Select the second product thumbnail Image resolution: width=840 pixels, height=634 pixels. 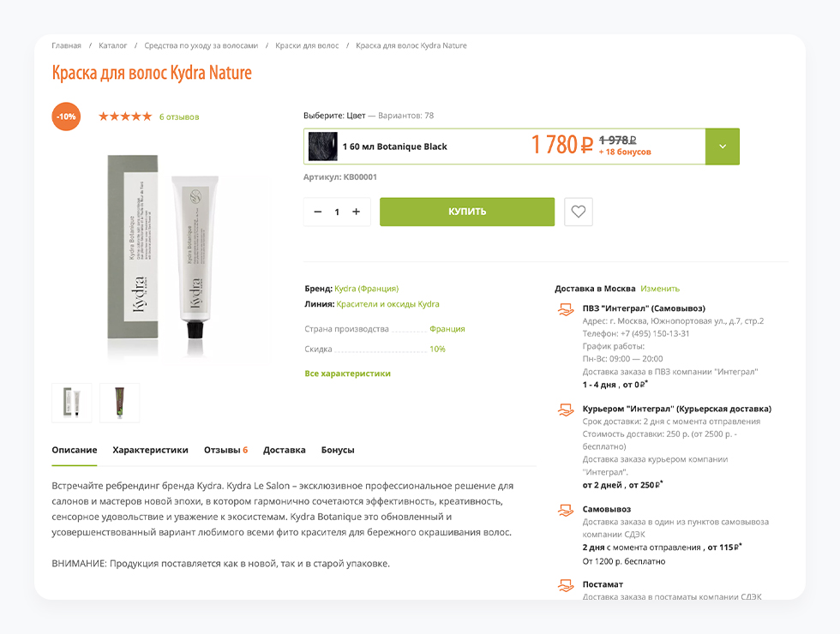click(x=119, y=402)
